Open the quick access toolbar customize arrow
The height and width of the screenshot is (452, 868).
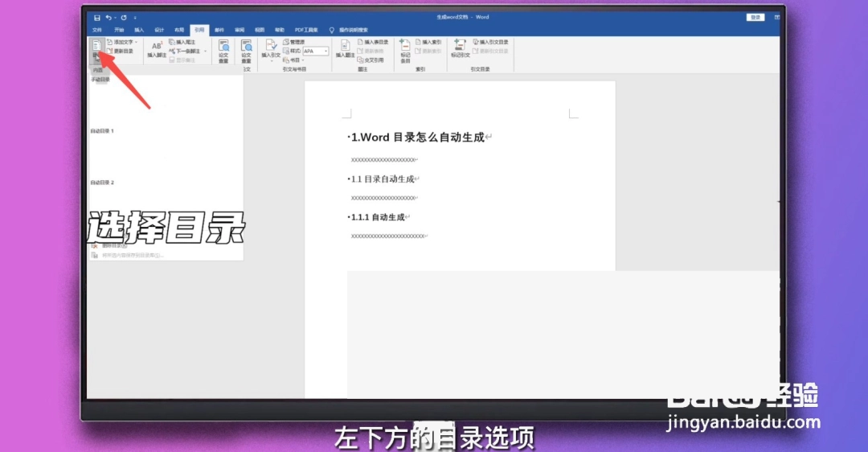click(135, 18)
